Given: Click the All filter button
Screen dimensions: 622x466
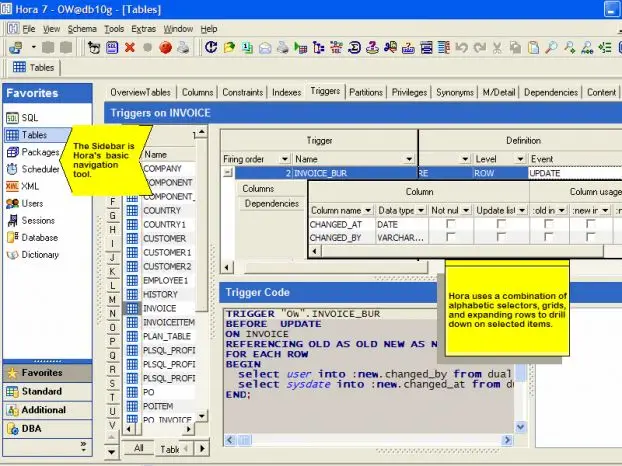Looking at the screenshot, I should (x=138, y=448).
